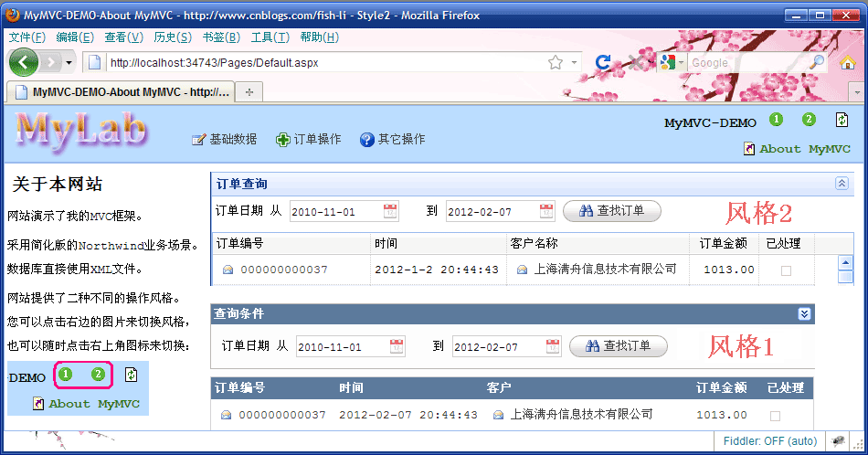
Task: Click the forward navigation arrow
Action: (x=51, y=62)
